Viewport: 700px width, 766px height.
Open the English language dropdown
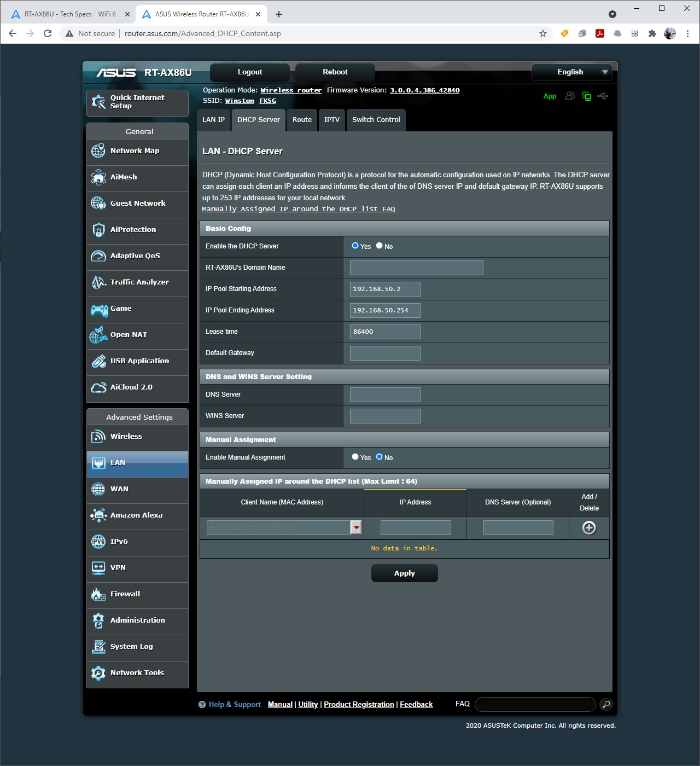click(x=575, y=72)
